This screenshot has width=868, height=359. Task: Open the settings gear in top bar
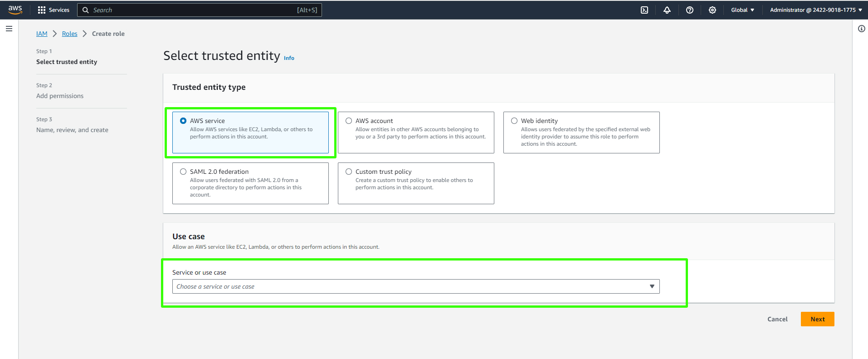pos(712,10)
